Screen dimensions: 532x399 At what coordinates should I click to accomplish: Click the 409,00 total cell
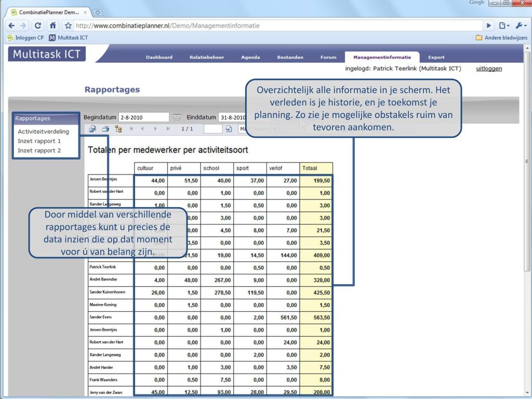point(316,255)
